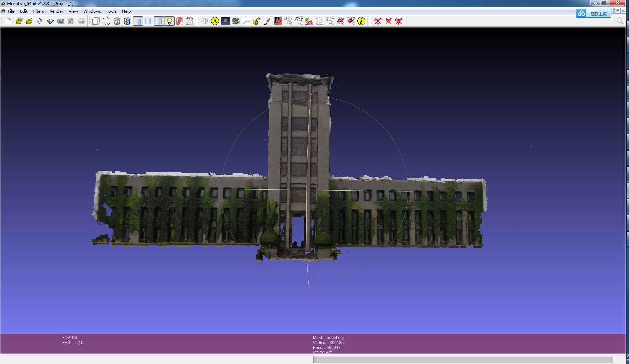Toggle selected vertex rendering icon
The height and width of the screenshot is (364, 629).
tap(190, 21)
